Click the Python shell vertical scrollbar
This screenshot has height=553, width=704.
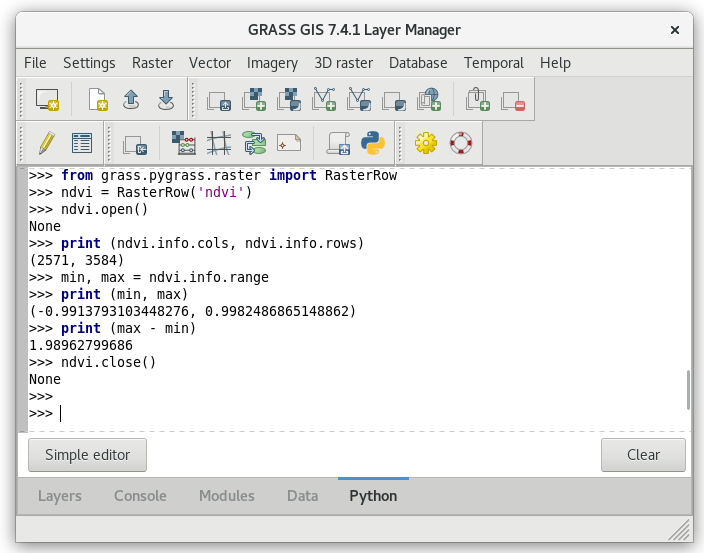[x=688, y=390]
